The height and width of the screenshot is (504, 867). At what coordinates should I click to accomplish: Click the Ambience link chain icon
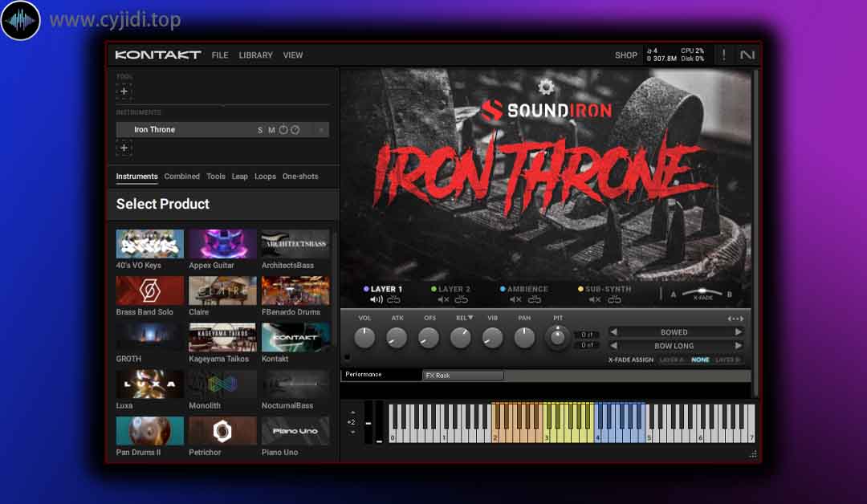pos(534,299)
